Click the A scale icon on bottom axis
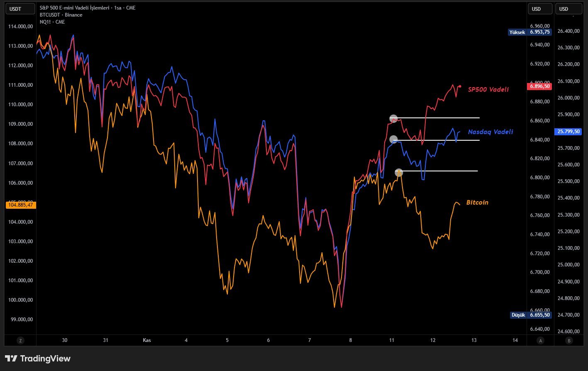This screenshot has height=371, width=588. [540, 340]
